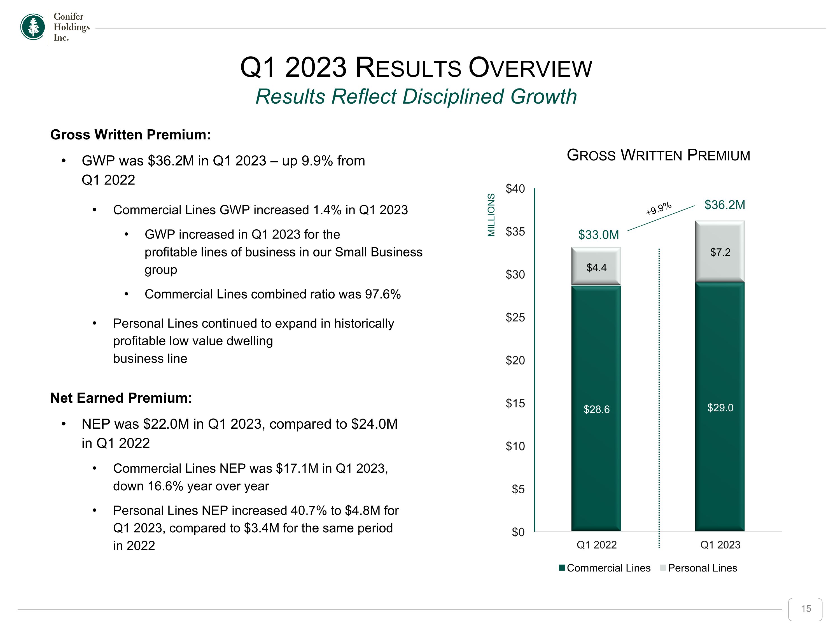The width and height of the screenshot is (840, 630).
Task: Click the Personal Lines gray legend swatch
Action: pyautogui.click(x=663, y=568)
